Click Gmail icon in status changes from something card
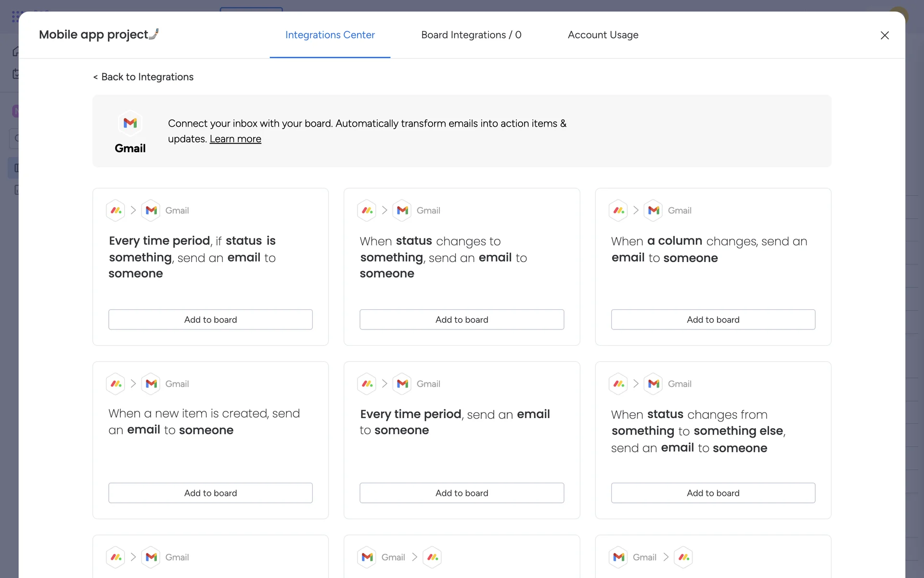The width and height of the screenshot is (924, 578). point(653,384)
